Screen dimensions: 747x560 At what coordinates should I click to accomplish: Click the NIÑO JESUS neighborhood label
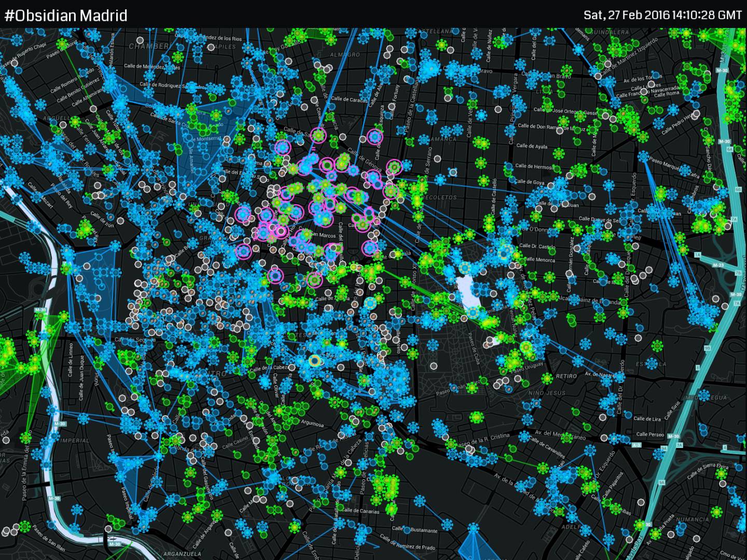click(547, 393)
